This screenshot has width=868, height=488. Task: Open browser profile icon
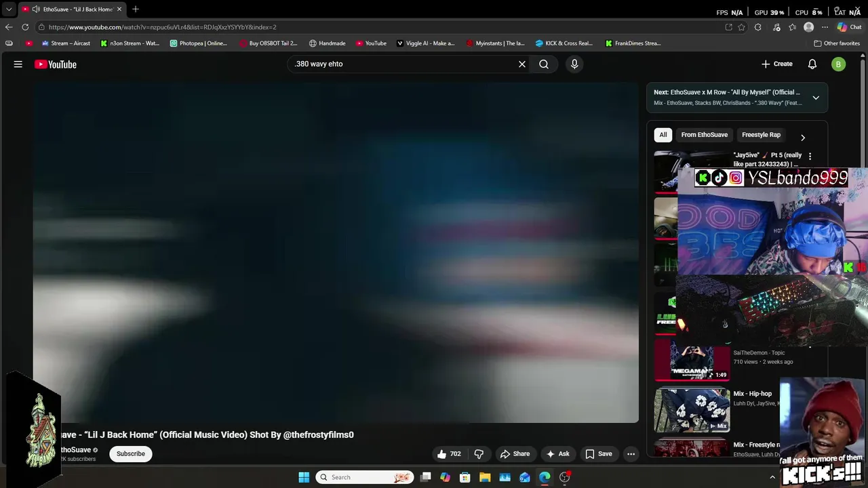(x=808, y=27)
